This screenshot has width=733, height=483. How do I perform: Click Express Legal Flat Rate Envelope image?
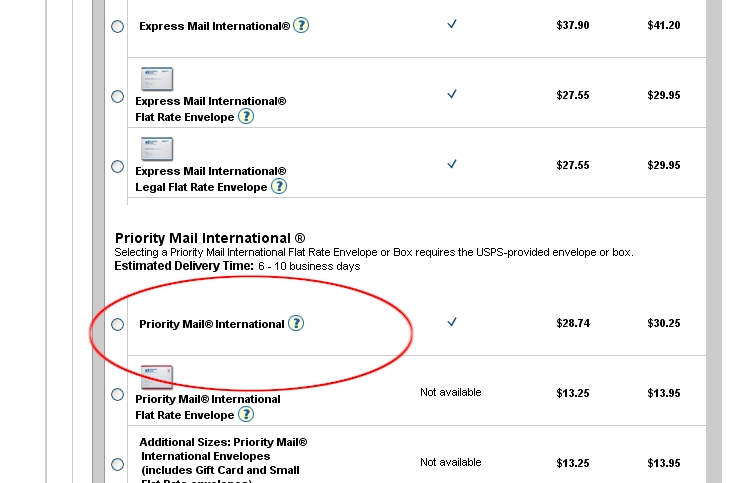click(x=157, y=149)
